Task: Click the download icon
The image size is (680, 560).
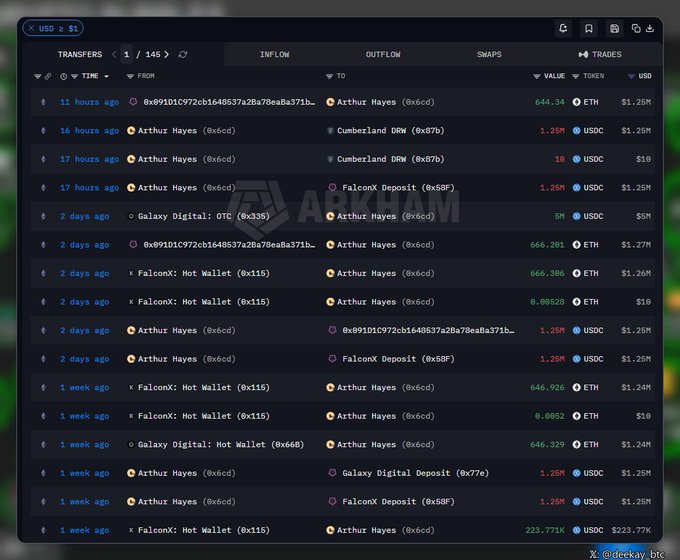Action: click(x=650, y=29)
